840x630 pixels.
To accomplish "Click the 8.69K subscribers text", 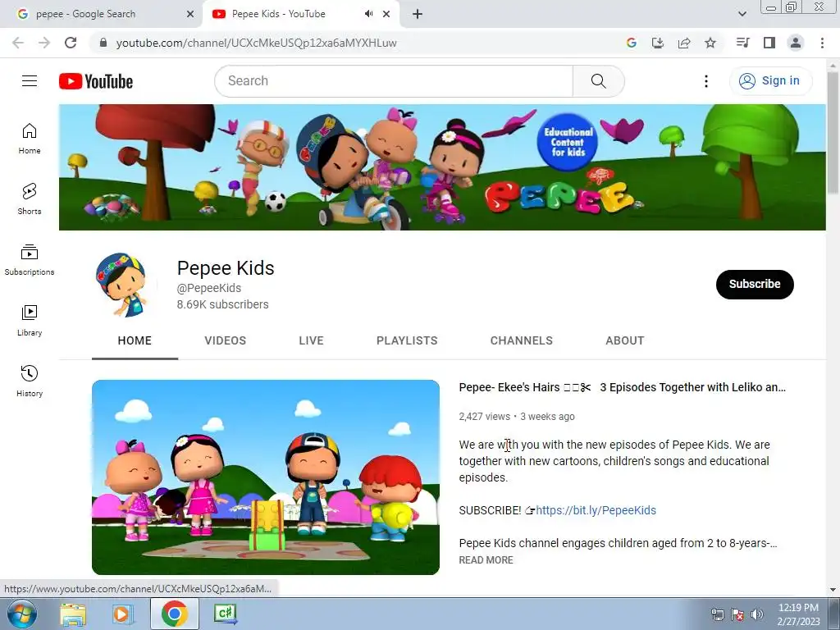I will [223, 304].
